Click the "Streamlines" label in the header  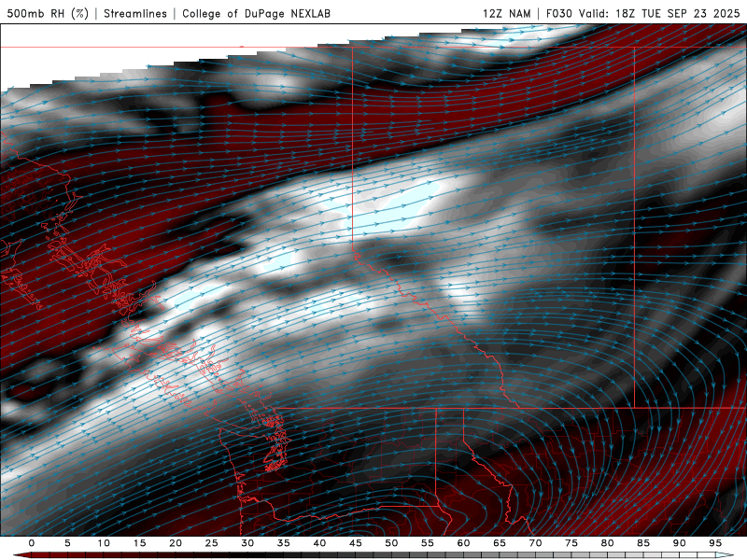[135, 13]
